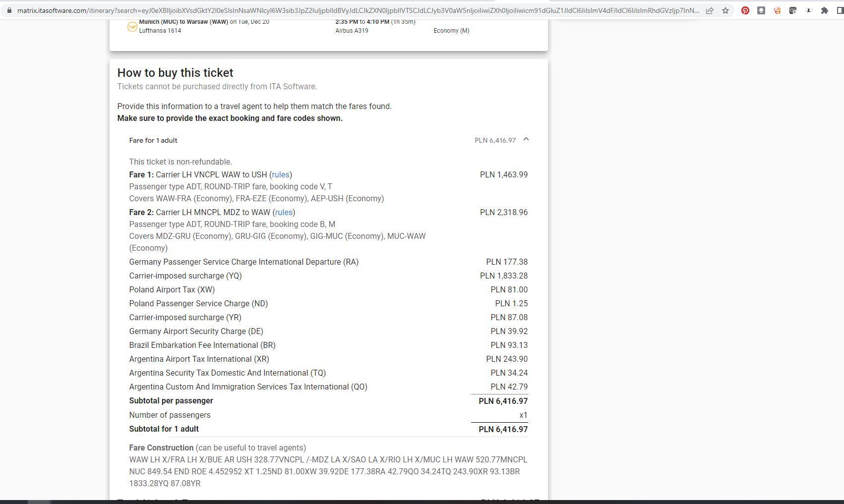This screenshot has width=844, height=504.
Task: Click the dark video extension icon
Action: 793,10
